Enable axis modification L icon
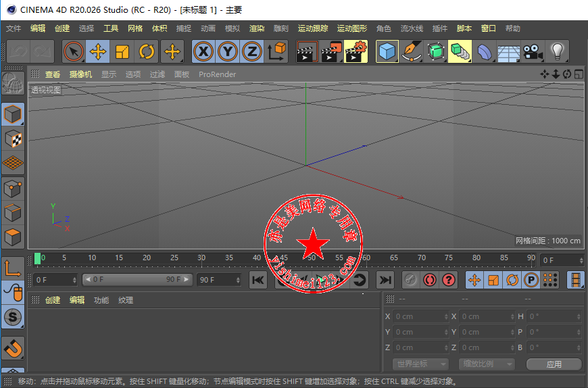 point(13,268)
